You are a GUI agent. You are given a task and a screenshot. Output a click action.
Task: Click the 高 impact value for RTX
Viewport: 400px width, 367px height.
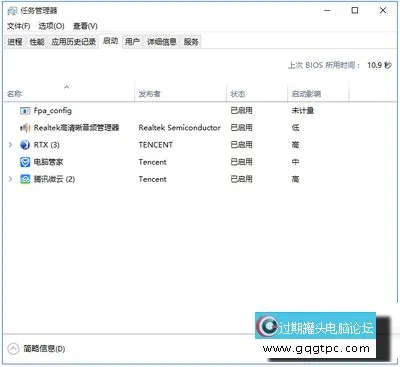(295, 145)
